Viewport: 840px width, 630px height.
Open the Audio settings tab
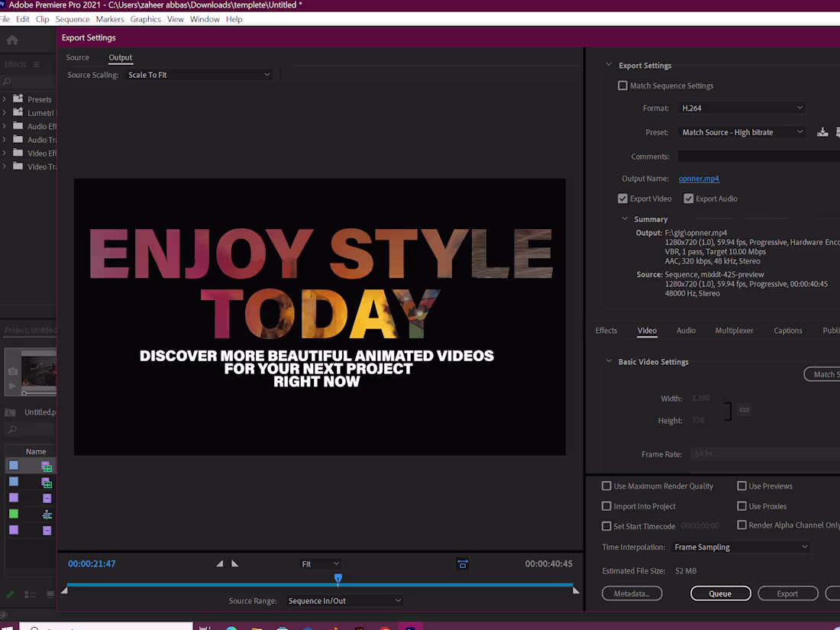[686, 331]
